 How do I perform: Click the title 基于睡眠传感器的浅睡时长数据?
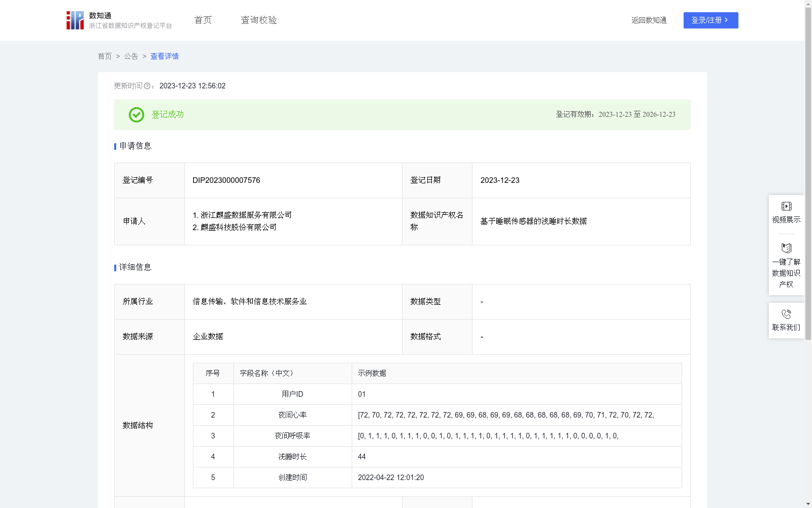point(533,221)
